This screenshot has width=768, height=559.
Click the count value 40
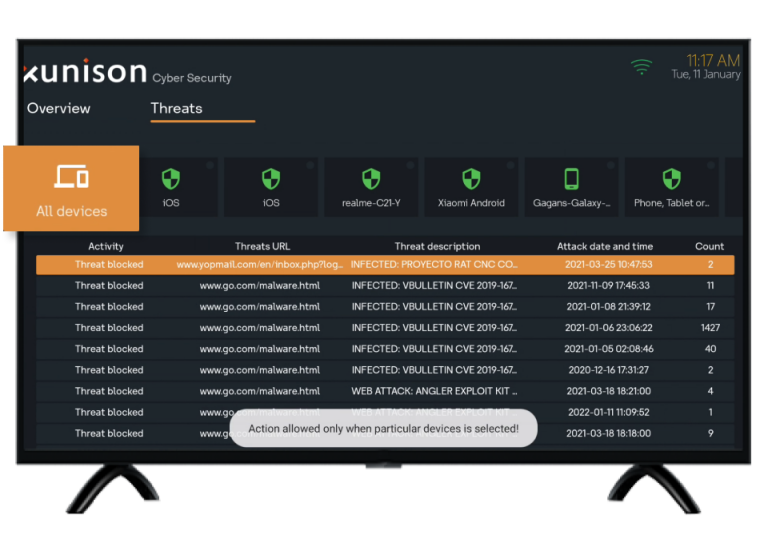[x=710, y=349]
